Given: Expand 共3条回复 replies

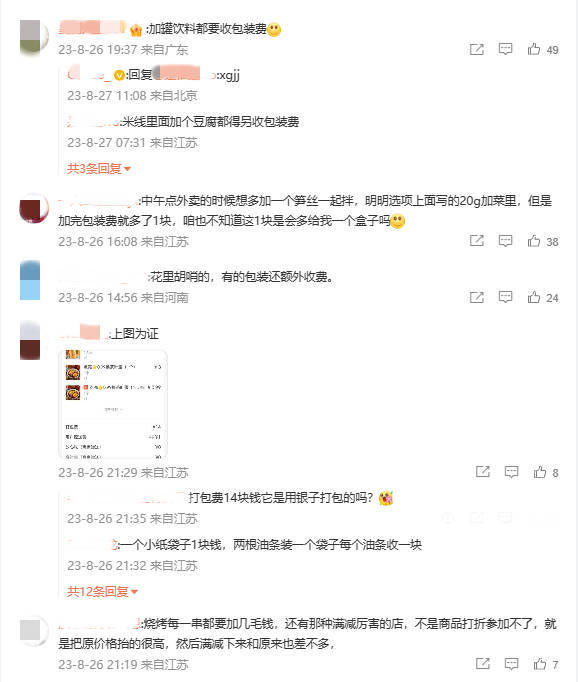Looking at the screenshot, I should (x=99, y=168).
